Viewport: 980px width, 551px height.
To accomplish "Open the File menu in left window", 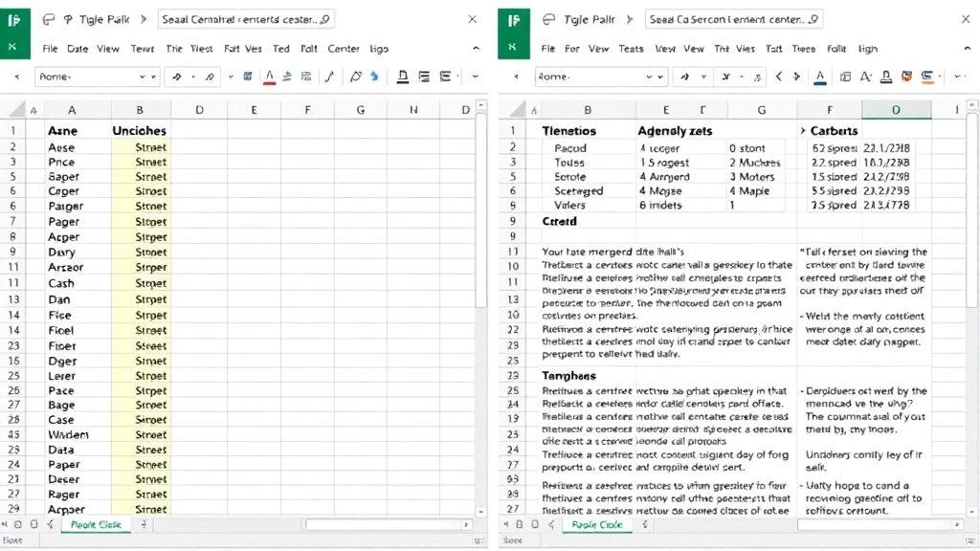I will point(50,49).
